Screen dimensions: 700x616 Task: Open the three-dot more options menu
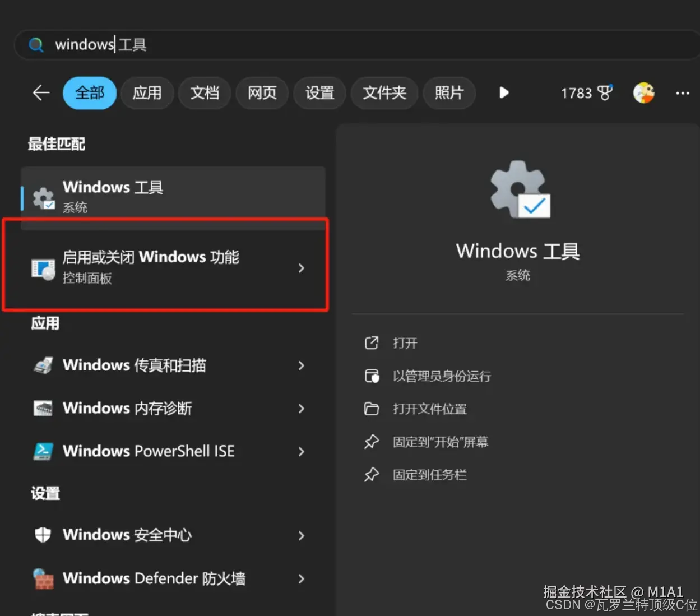683,93
